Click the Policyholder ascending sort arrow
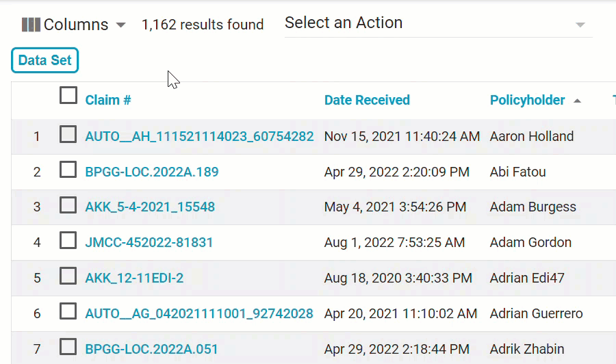Screen dimensions: 616x364 pyautogui.click(x=577, y=101)
